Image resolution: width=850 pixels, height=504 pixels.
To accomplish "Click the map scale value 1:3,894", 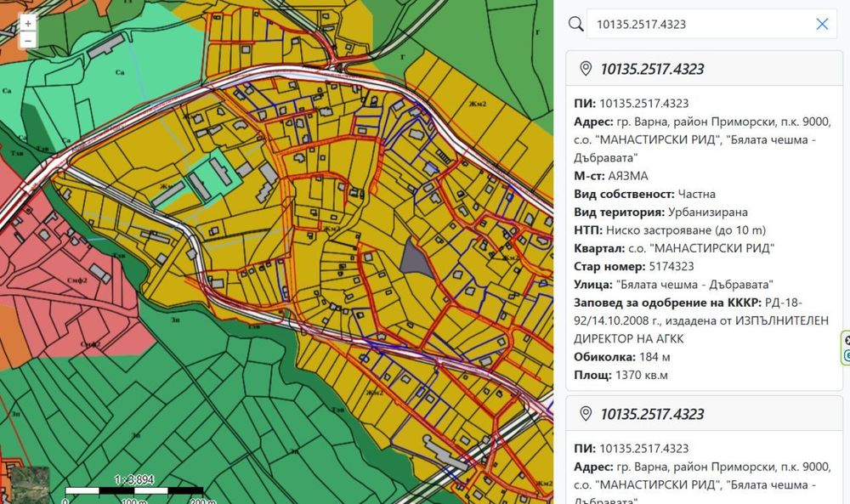I will pos(134,479).
